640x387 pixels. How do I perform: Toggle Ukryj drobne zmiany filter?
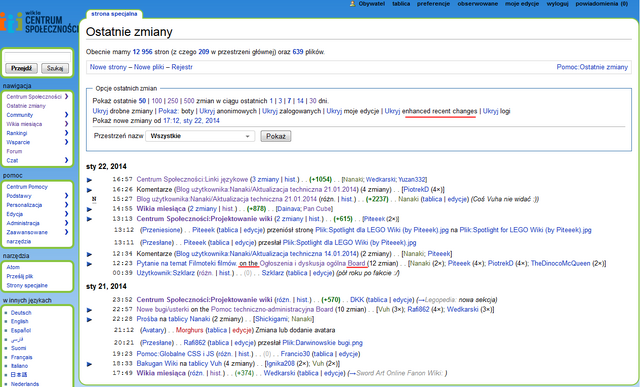[100, 111]
